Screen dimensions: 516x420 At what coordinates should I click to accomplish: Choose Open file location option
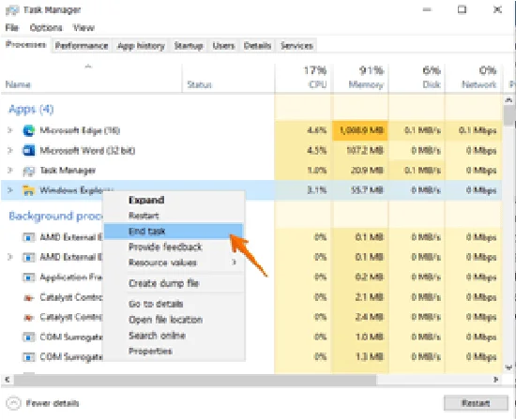tap(175, 320)
